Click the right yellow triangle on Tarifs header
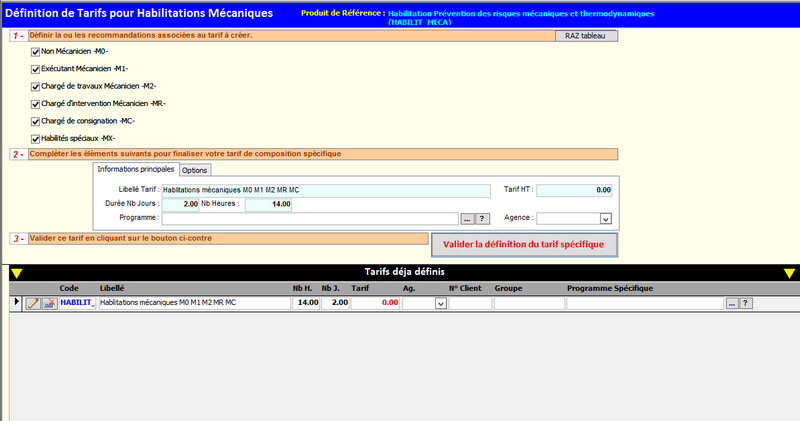 [789, 273]
